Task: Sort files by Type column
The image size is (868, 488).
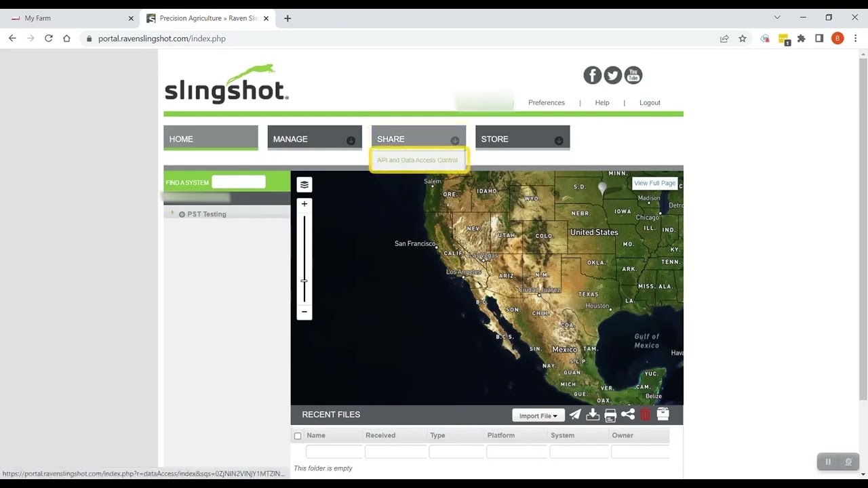Action: coord(437,435)
